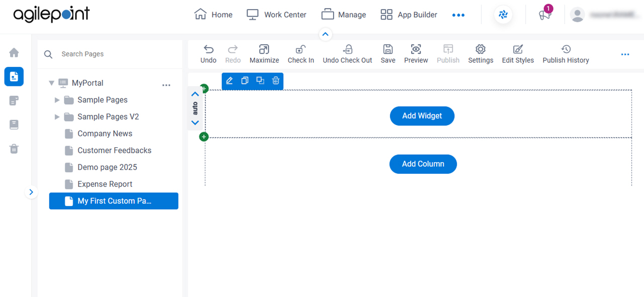The height and width of the screenshot is (297, 644).
Task: Open the sidebar home icon
Action: tap(14, 52)
